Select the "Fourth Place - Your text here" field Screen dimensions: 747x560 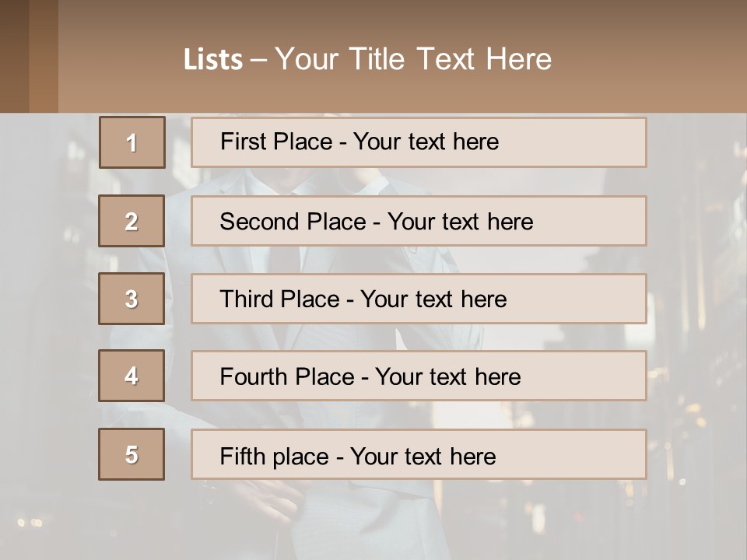pos(419,376)
